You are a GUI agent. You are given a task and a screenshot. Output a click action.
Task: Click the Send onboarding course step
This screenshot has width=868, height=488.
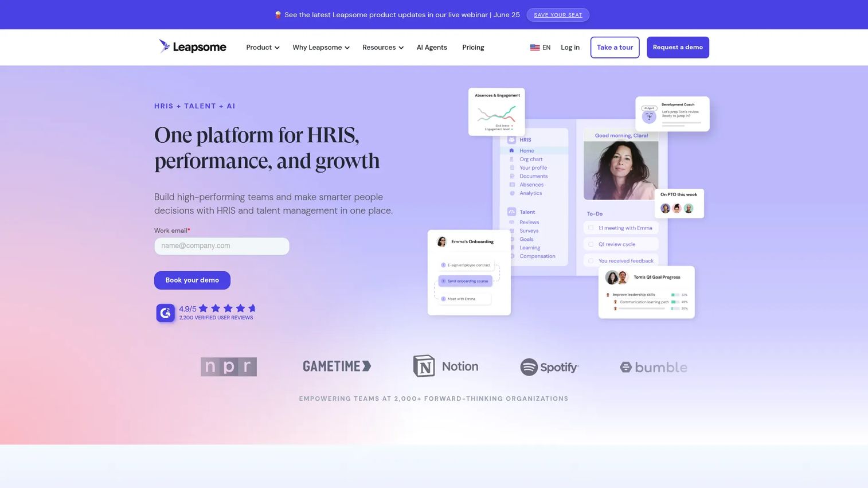point(466,281)
